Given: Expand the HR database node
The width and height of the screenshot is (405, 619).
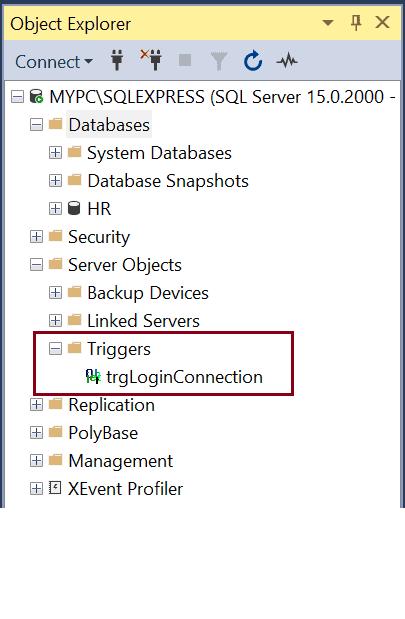Looking at the screenshot, I should 55,209.
